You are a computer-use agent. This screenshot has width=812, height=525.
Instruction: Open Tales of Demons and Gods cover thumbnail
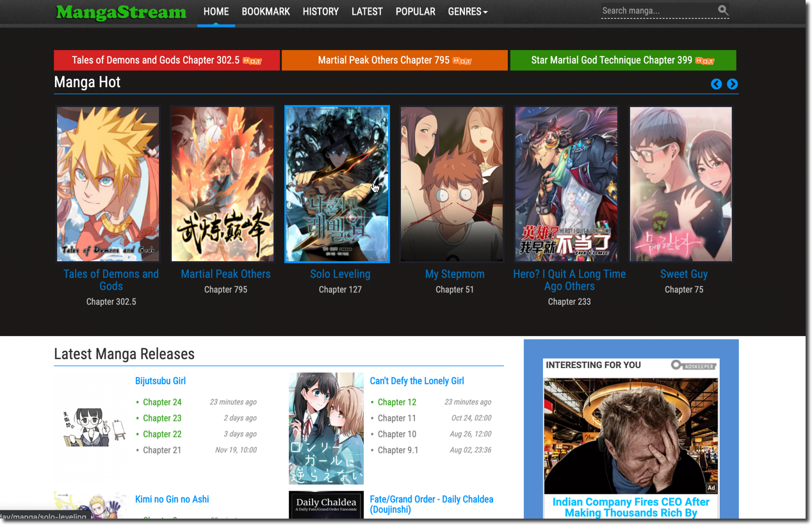click(x=108, y=184)
